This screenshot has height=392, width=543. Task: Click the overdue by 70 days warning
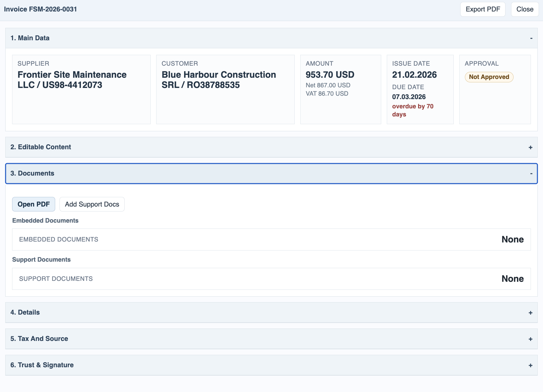pos(413,110)
